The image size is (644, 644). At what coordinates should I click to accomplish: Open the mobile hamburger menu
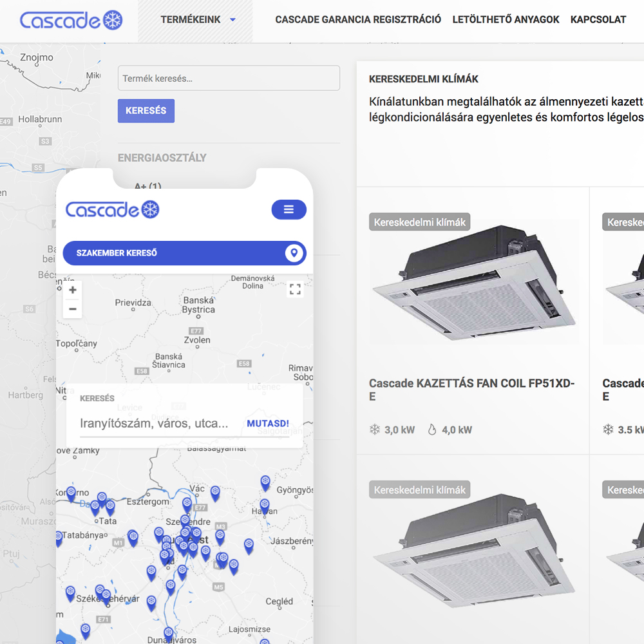289,209
